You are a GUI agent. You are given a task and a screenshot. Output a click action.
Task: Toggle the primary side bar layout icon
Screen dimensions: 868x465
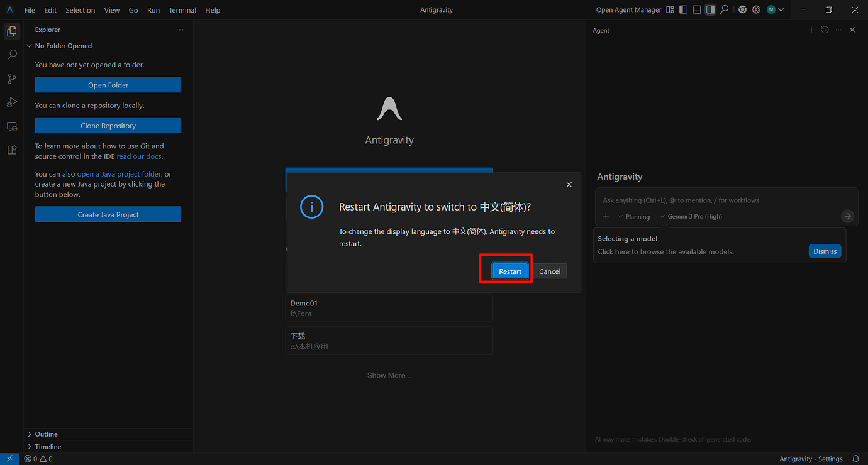[x=683, y=9]
